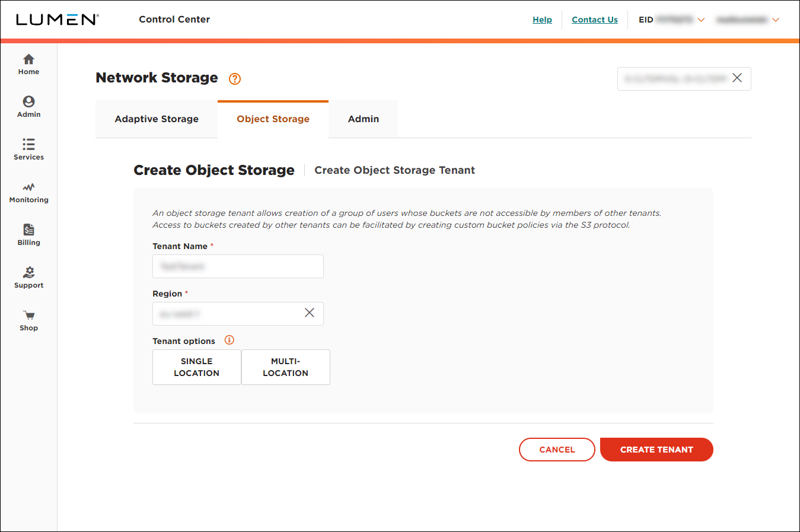Switch to the Object Storage tab
This screenshot has width=800, height=532.
point(273,119)
